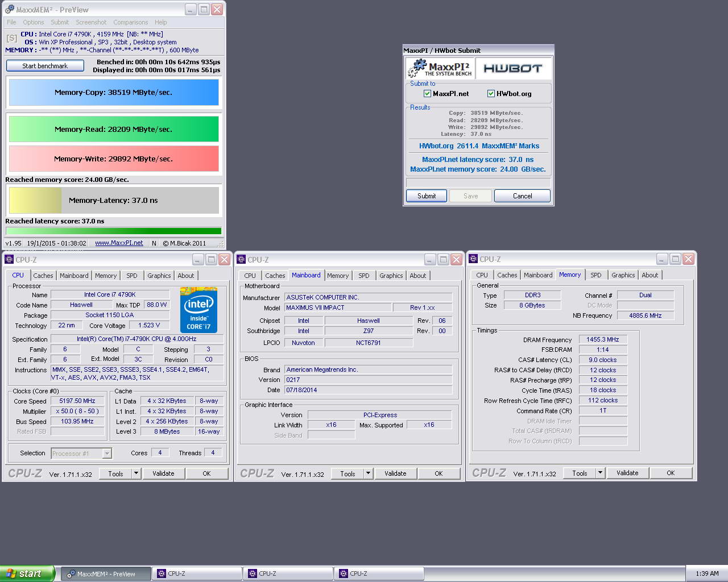
Task: Click the red Memory-Write result bar
Action: click(x=114, y=159)
